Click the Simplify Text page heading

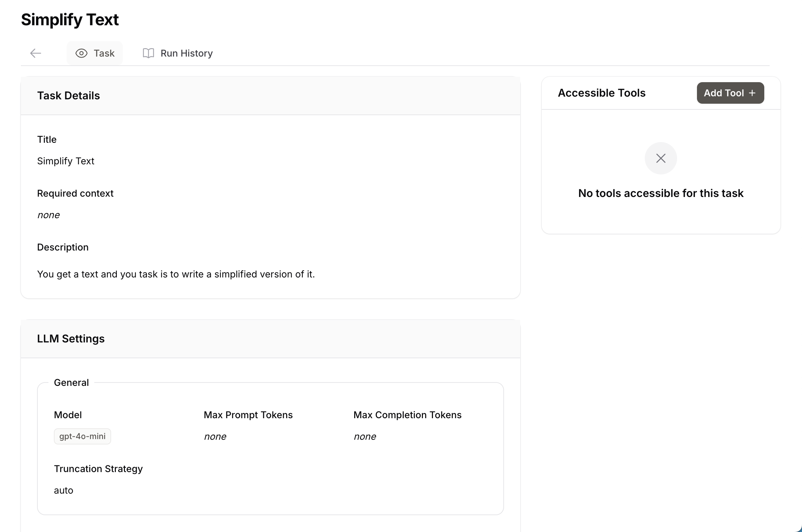coord(70,20)
